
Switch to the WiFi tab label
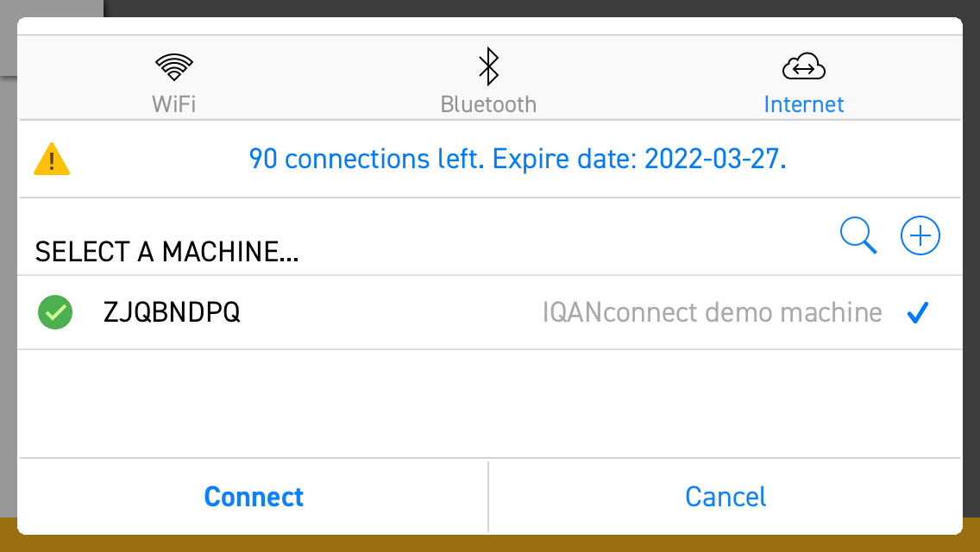173,103
